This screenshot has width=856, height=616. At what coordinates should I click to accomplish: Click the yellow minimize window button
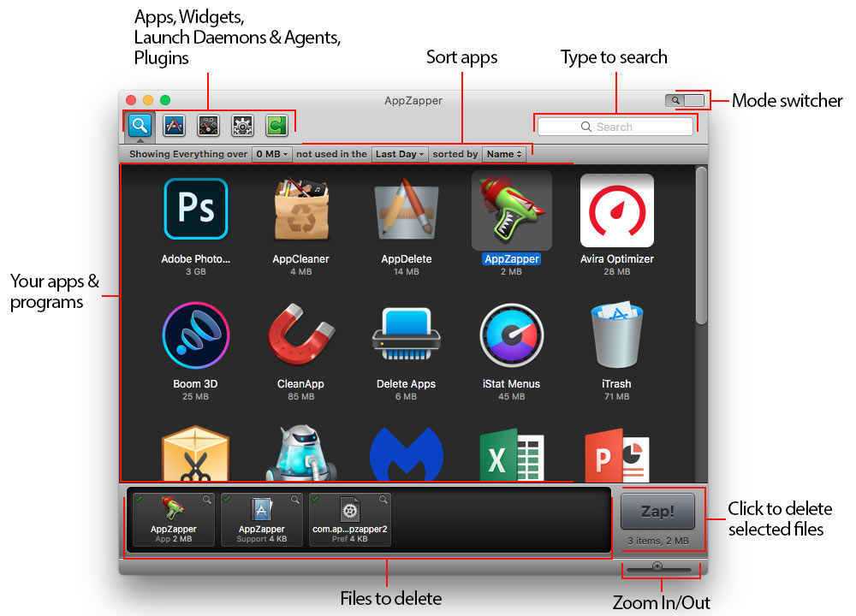click(148, 100)
